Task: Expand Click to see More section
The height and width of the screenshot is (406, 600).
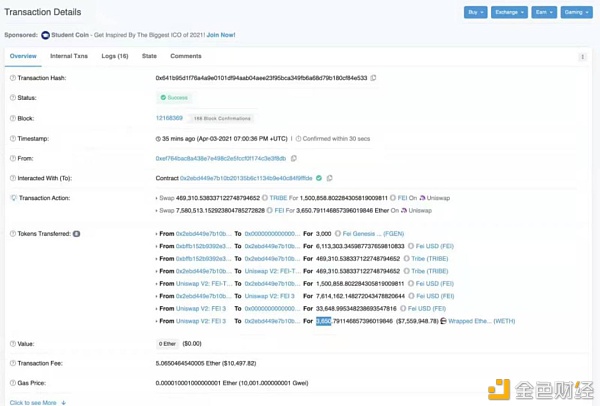Action: 38,403
